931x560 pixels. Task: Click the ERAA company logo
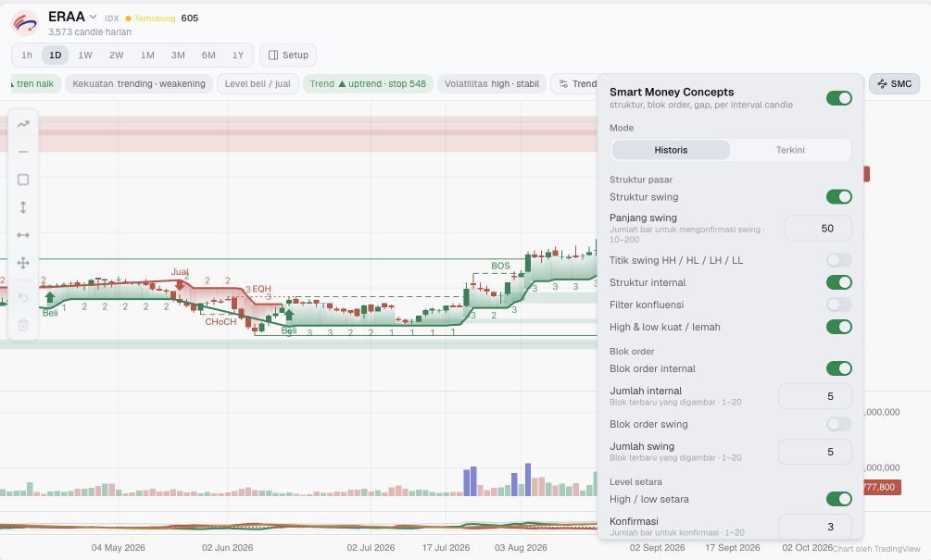(25, 23)
